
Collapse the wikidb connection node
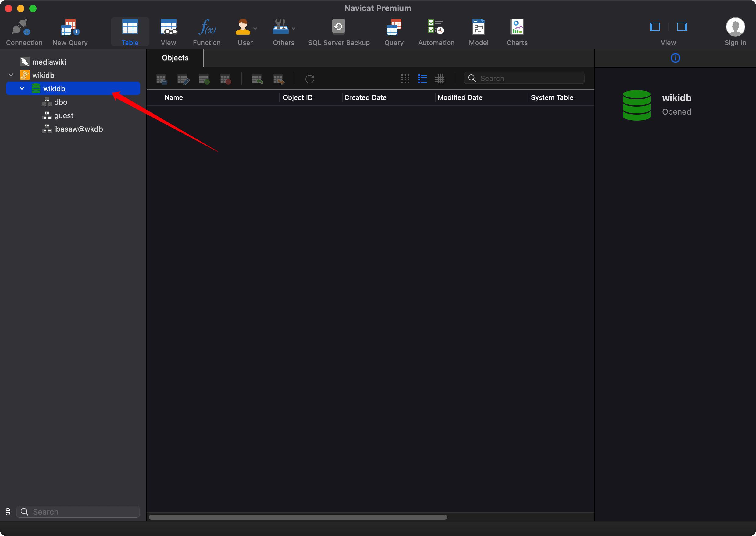click(x=11, y=75)
